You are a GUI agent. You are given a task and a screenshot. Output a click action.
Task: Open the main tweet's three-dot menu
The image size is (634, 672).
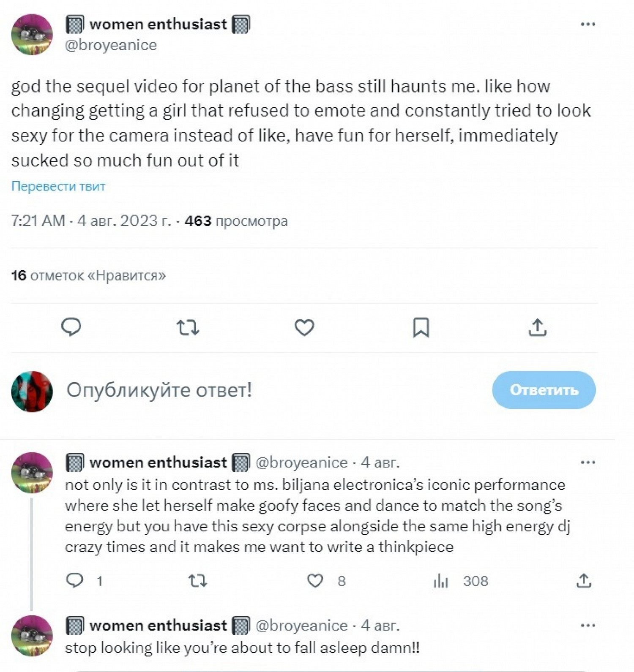[x=588, y=24]
